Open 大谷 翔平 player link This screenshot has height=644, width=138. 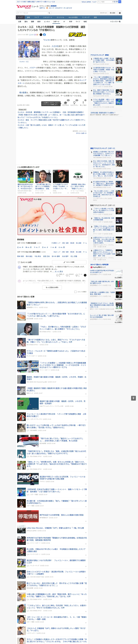(65, 256)
